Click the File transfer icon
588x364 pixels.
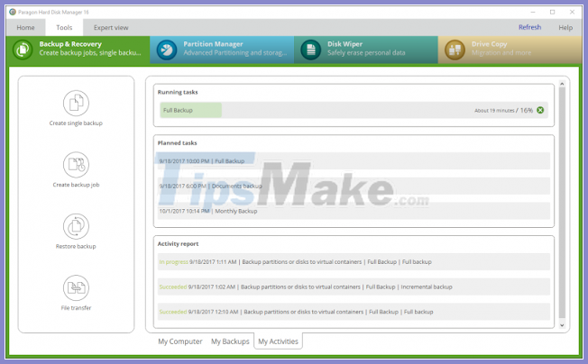tap(76, 287)
